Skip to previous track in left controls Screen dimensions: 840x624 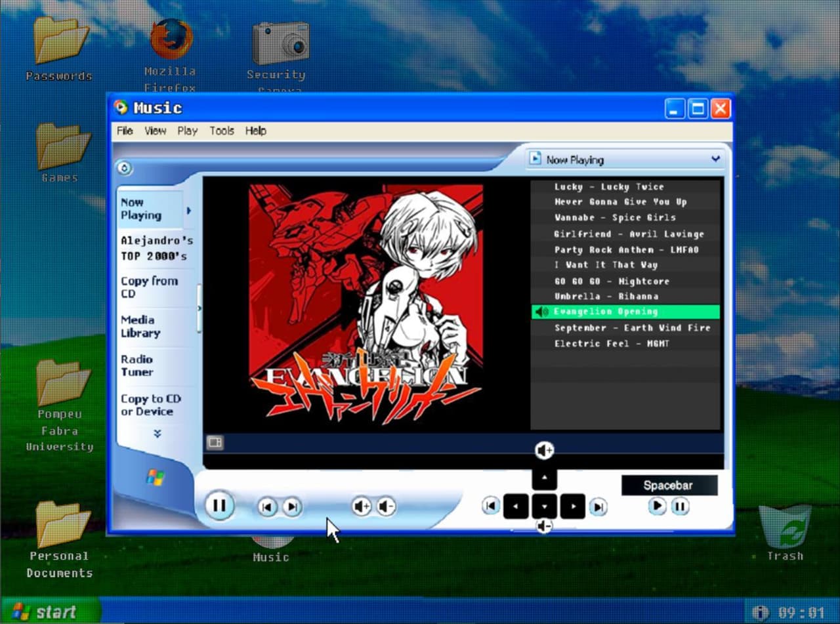click(x=266, y=507)
